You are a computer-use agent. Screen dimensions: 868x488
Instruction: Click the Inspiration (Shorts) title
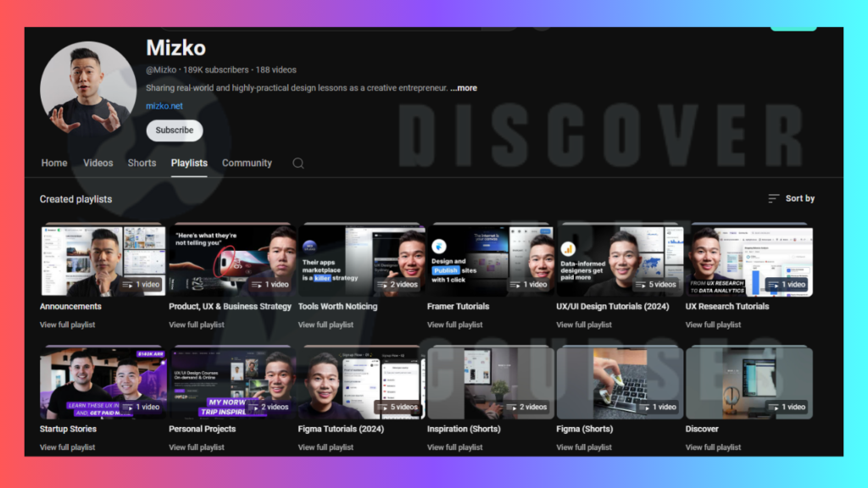click(464, 429)
